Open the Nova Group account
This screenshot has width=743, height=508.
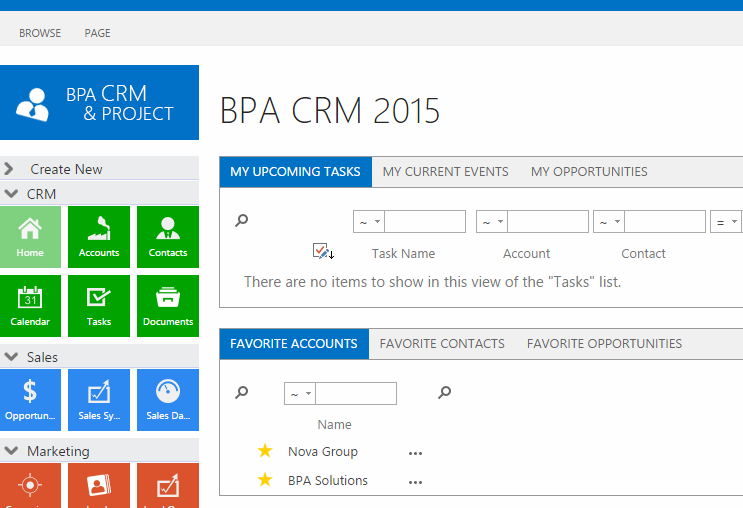click(x=323, y=452)
